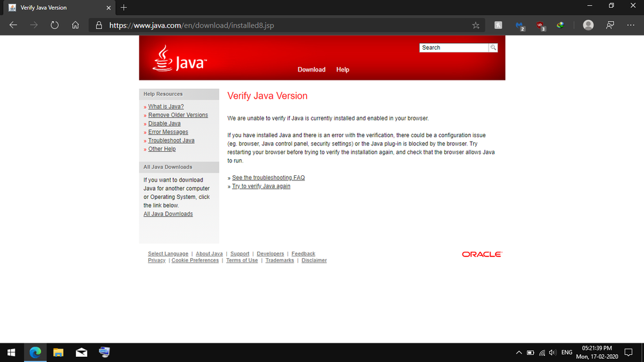Click Try to verify Java again
Image resolution: width=644 pixels, height=362 pixels.
click(261, 186)
